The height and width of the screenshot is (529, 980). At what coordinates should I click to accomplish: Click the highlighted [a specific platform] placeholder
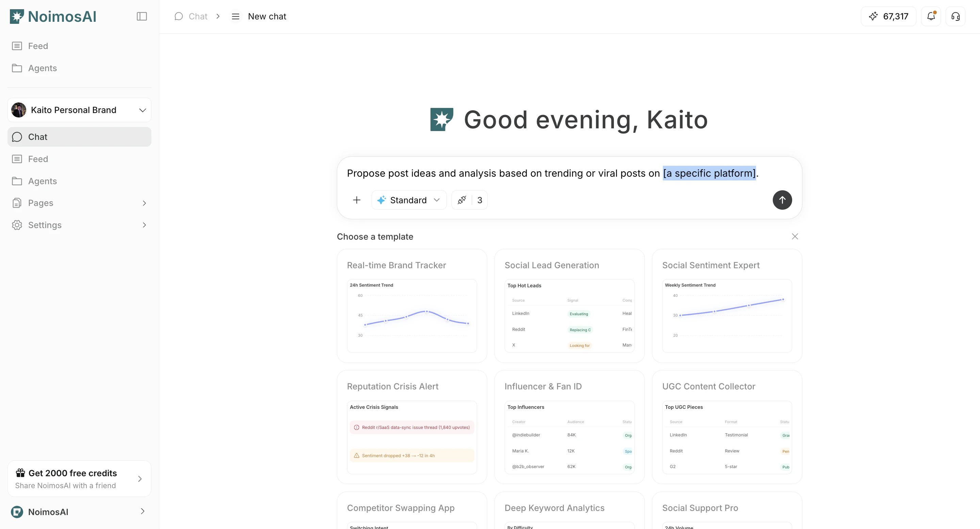coord(709,173)
